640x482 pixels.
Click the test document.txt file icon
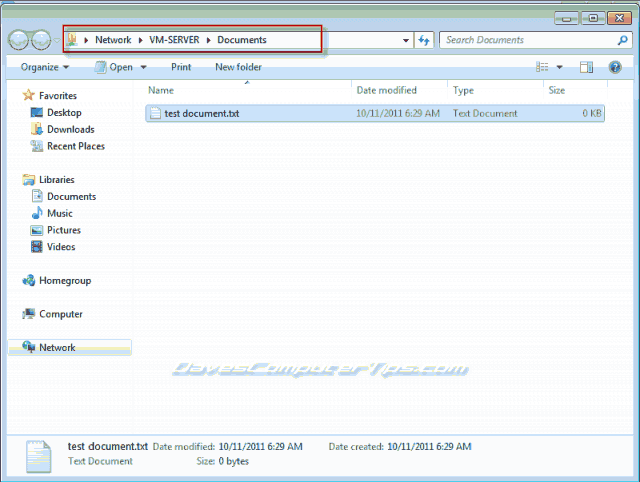(x=155, y=113)
